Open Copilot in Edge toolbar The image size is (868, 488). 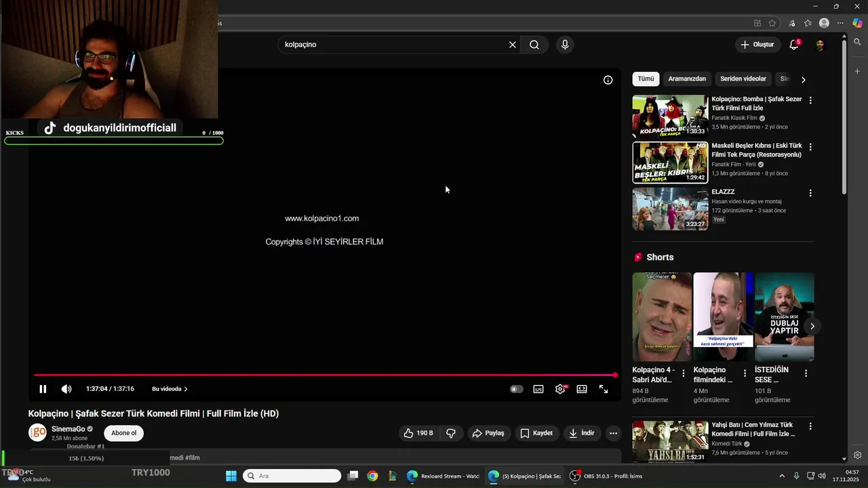[857, 23]
